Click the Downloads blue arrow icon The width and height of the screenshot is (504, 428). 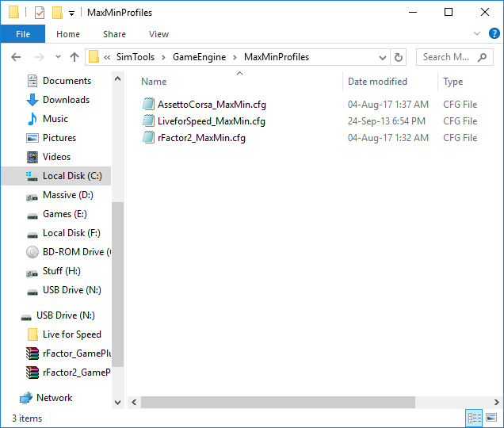[x=32, y=100]
